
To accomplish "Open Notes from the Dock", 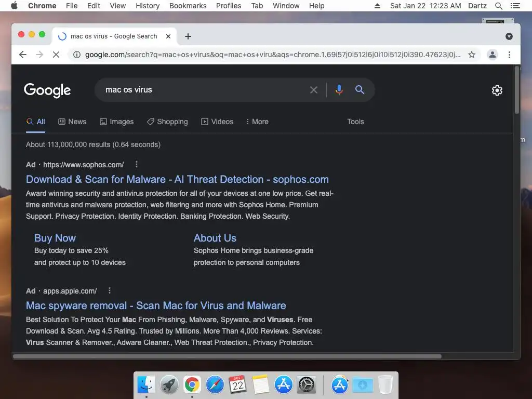I will pos(261,384).
